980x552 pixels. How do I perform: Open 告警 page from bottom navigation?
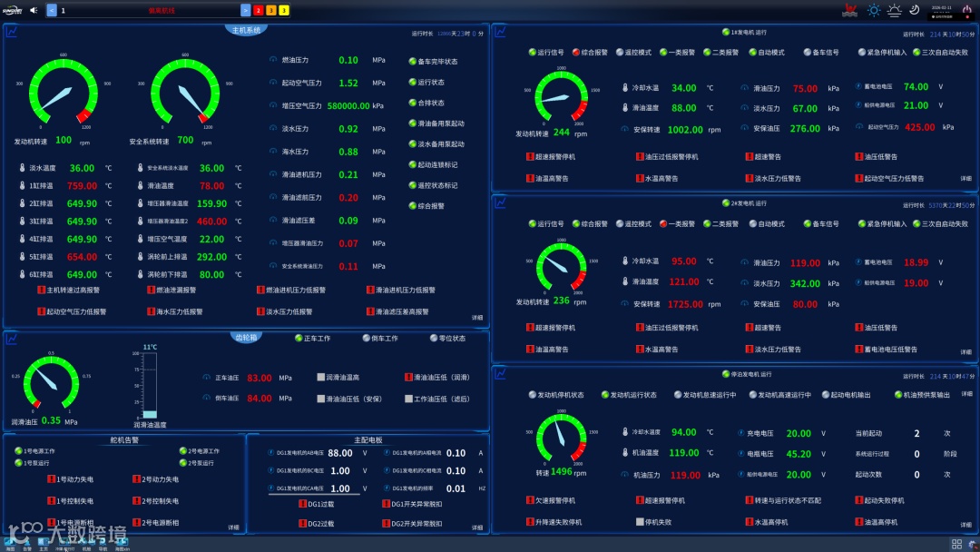(27, 544)
